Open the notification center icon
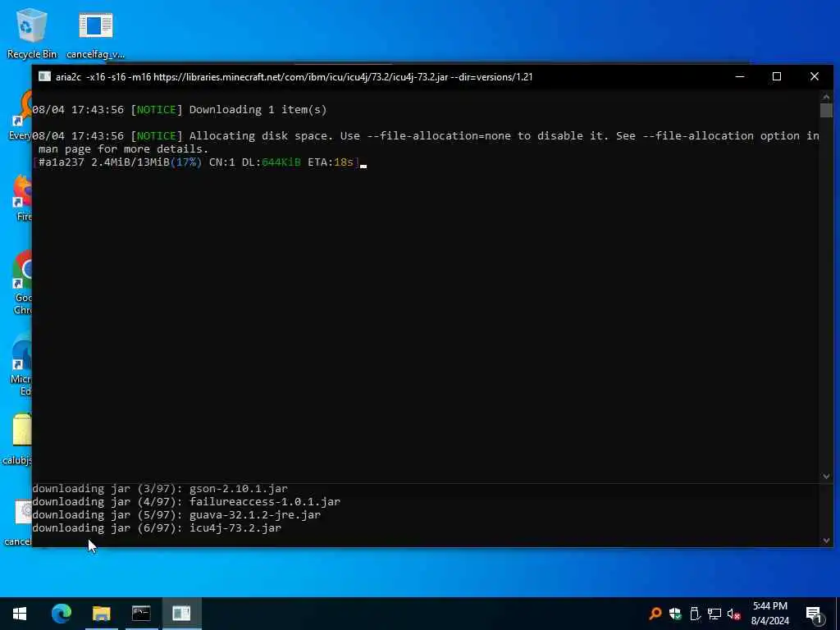Screen dimensions: 840x630 point(814,614)
